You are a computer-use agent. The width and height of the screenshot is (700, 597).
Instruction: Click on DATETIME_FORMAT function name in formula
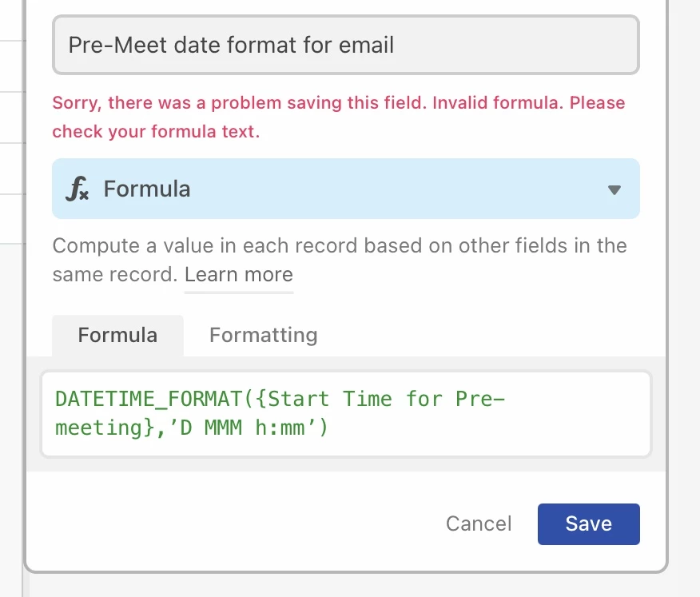click(x=149, y=399)
